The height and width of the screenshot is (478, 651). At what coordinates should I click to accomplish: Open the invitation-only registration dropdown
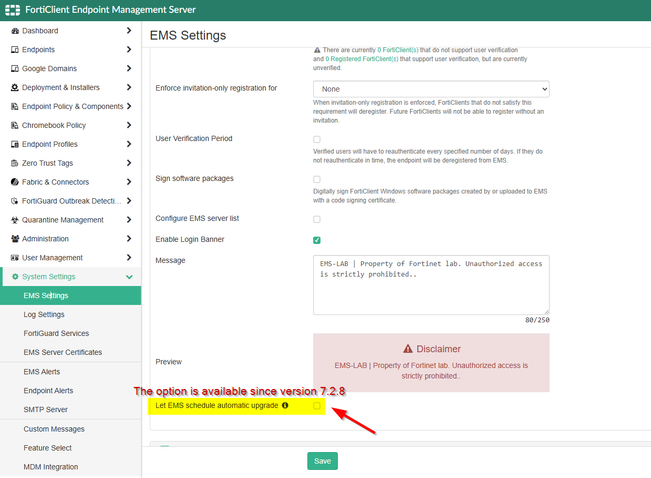(431, 89)
